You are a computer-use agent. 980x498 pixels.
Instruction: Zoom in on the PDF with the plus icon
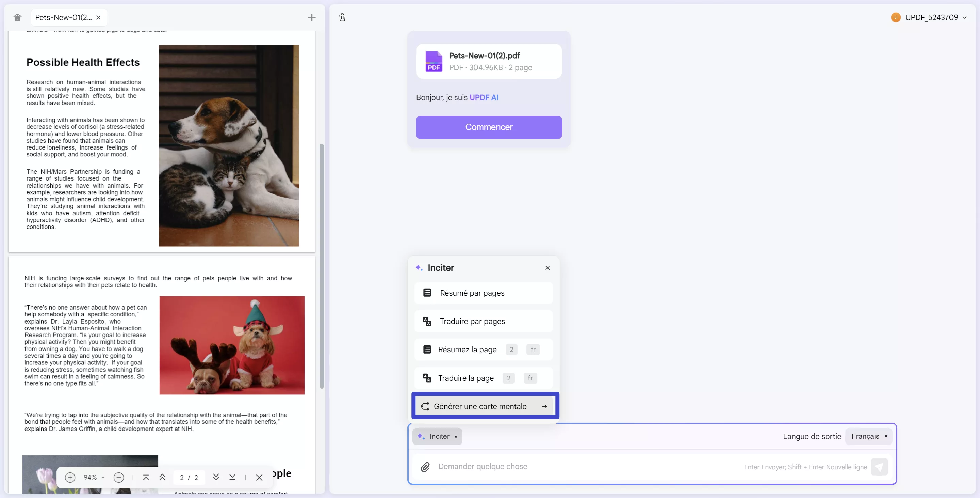point(70,478)
